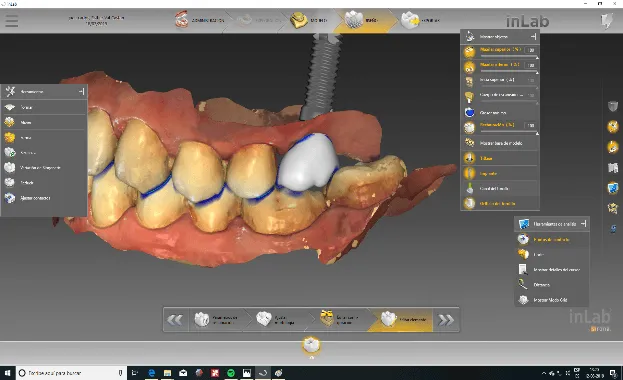The width and height of the screenshot is (623, 380).
Task: Toggle Canal del tornillo visibility
Action: tap(500, 188)
